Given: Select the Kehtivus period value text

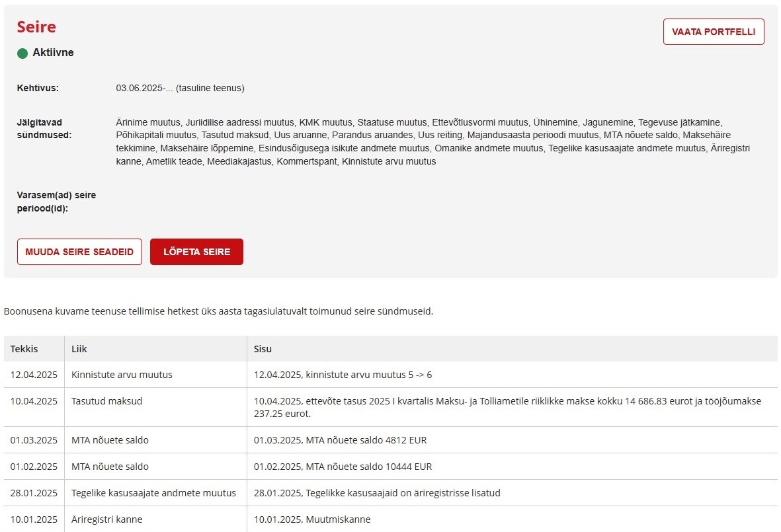Looking at the screenshot, I should 180,88.
